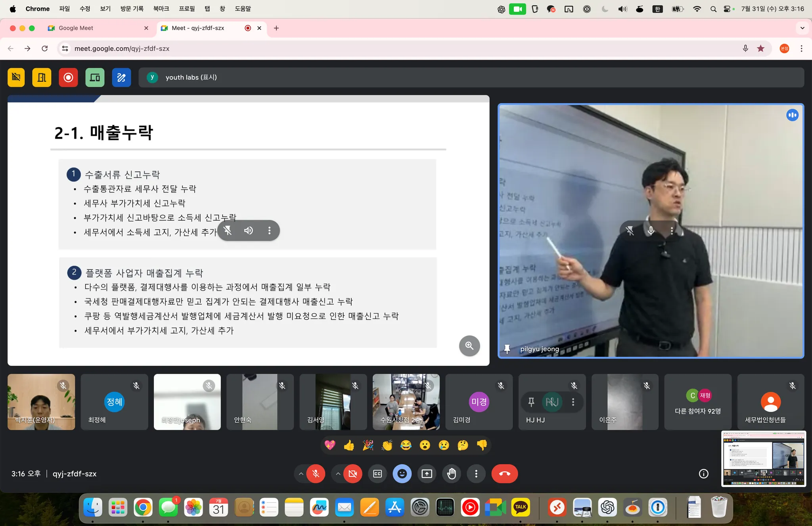Click the present screen share icon
Screen dimensions: 812x526
[427, 474]
